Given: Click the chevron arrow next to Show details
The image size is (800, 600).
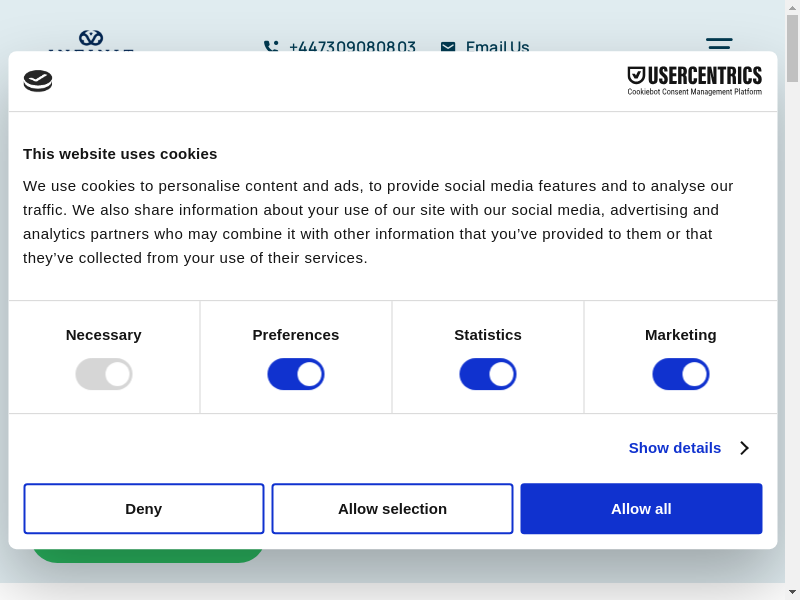Looking at the screenshot, I should pos(744,448).
